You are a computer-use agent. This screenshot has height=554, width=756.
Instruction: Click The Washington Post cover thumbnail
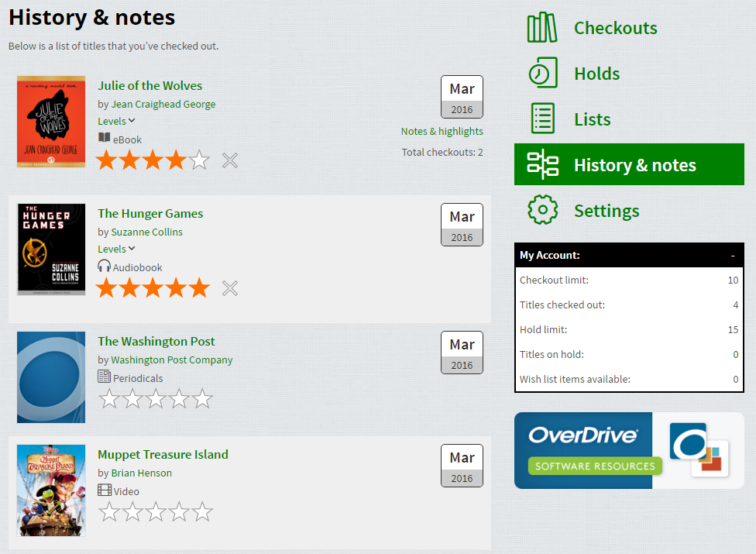click(51, 377)
